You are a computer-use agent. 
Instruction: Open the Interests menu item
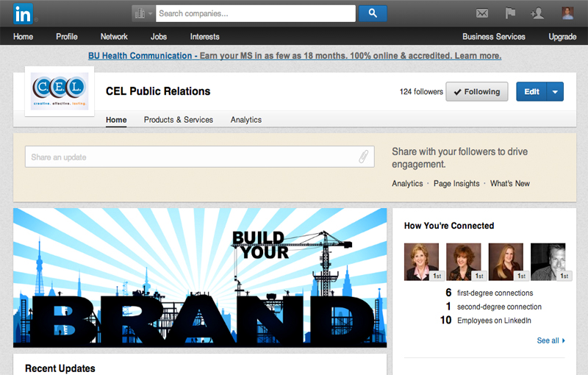pyautogui.click(x=205, y=37)
